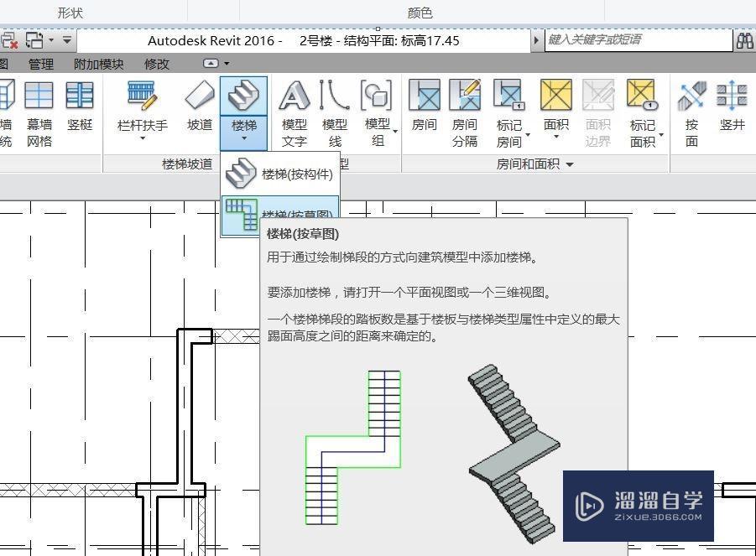This screenshot has width=756, height=556.
Task: Click the close hidden windows toolbar icon
Action: pos(8,40)
